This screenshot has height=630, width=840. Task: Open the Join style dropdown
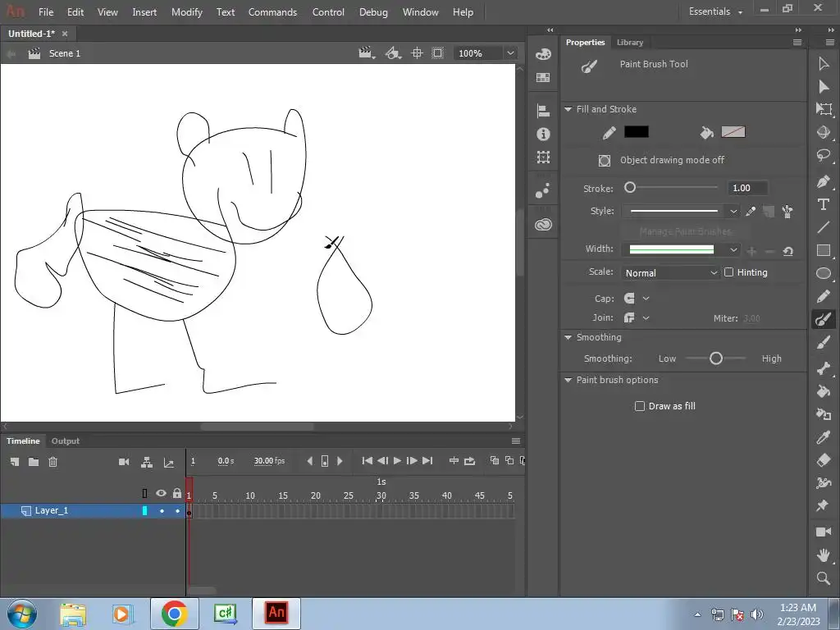point(646,317)
